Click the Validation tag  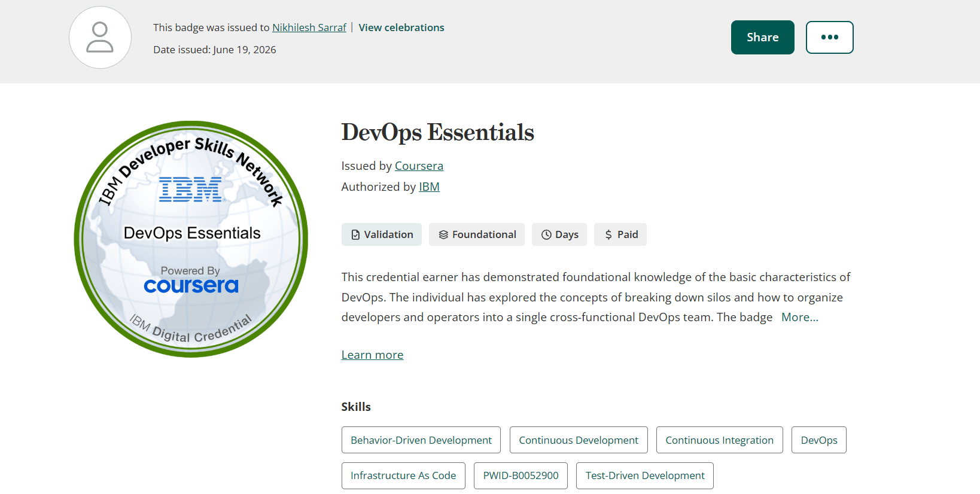pos(382,234)
